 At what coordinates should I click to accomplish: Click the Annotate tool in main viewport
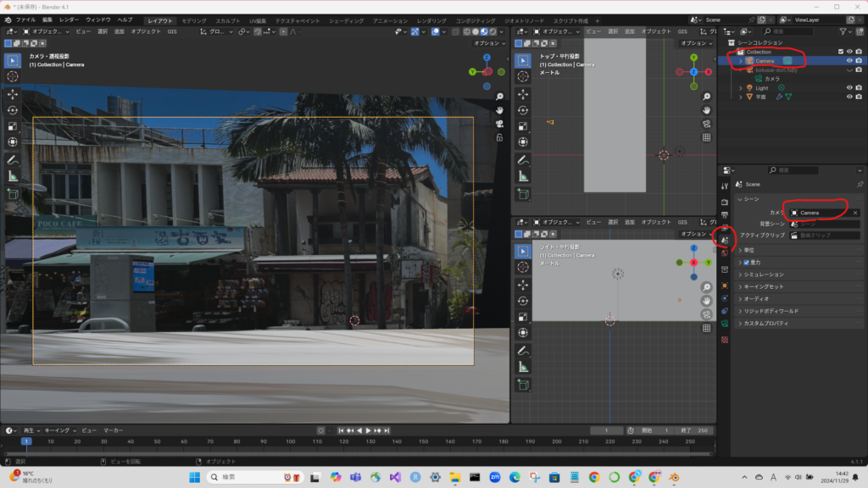pos(13,159)
